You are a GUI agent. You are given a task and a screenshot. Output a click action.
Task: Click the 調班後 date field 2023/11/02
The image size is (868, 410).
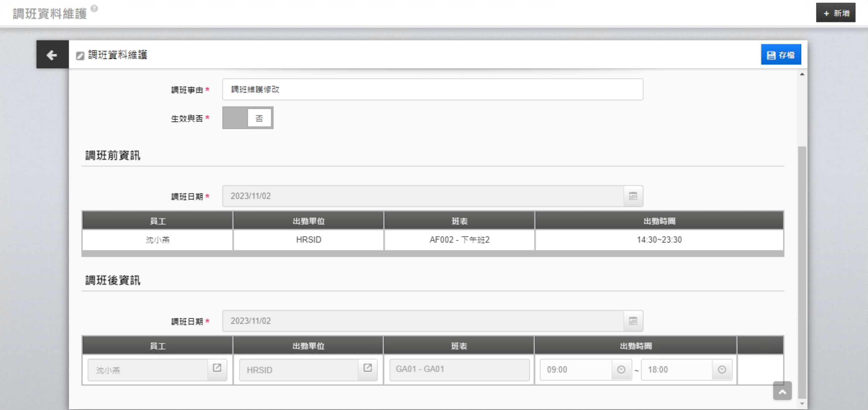pos(423,321)
